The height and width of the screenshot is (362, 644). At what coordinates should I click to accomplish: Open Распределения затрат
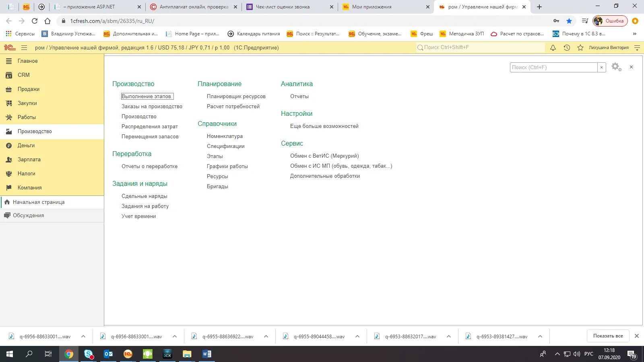149,127
